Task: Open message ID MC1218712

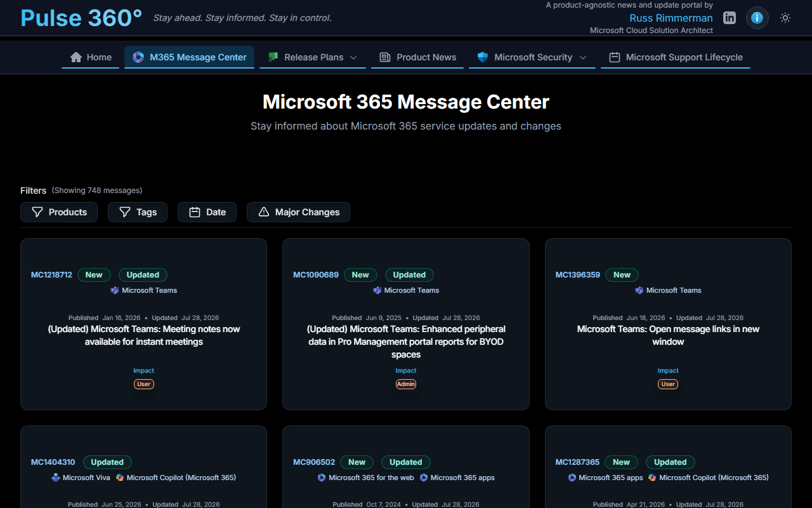Action: 51,275
